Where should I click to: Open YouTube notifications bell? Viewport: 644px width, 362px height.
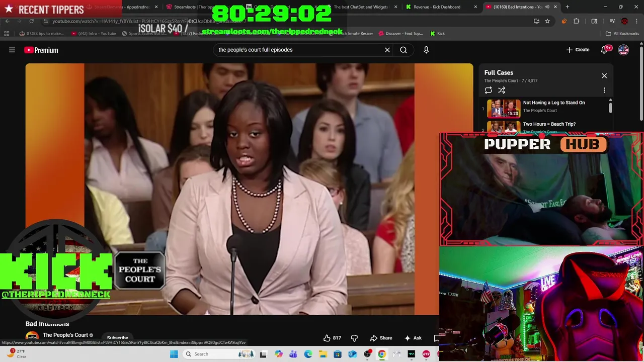604,50
